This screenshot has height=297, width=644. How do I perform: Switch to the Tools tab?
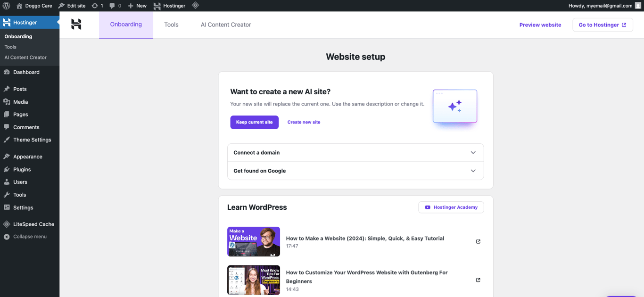(171, 25)
